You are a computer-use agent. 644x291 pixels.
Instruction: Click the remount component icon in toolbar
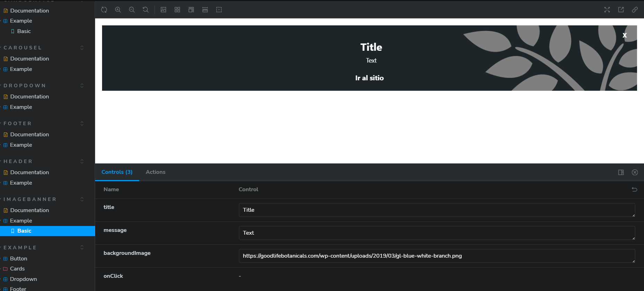[104, 10]
